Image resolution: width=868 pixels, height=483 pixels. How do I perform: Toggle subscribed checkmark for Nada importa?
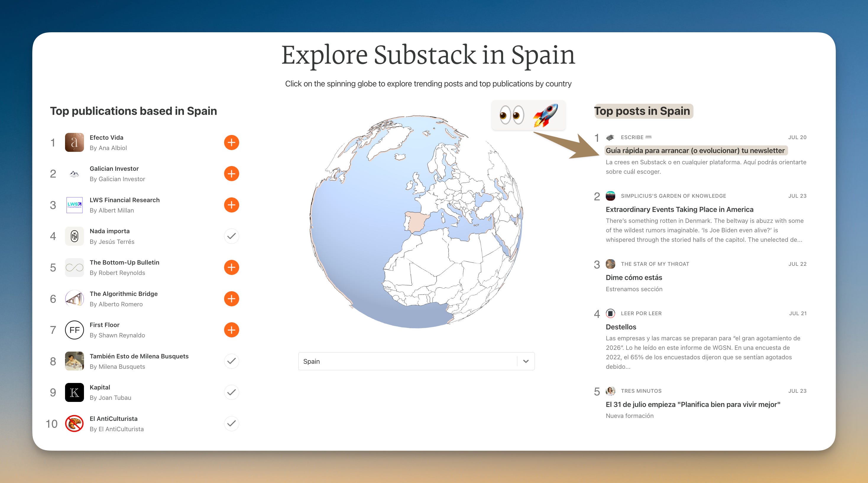pyautogui.click(x=231, y=236)
